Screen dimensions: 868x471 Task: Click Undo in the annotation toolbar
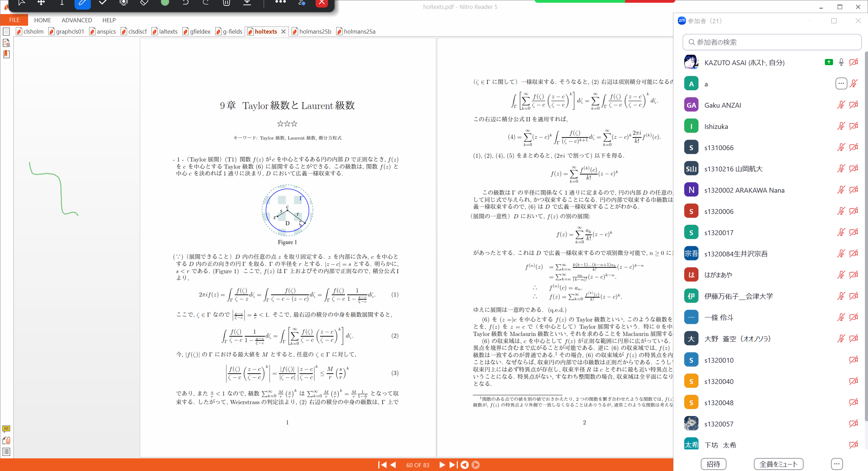185,3
